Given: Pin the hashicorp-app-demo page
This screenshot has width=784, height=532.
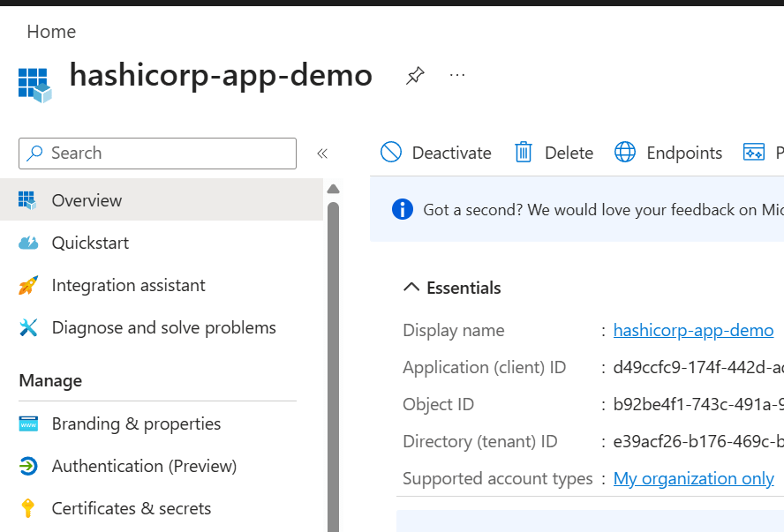Looking at the screenshot, I should click(414, 76).
